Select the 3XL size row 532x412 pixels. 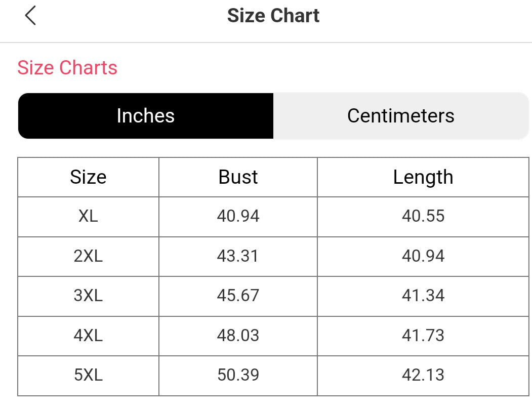pyautogui.click(x=273, y=296)
